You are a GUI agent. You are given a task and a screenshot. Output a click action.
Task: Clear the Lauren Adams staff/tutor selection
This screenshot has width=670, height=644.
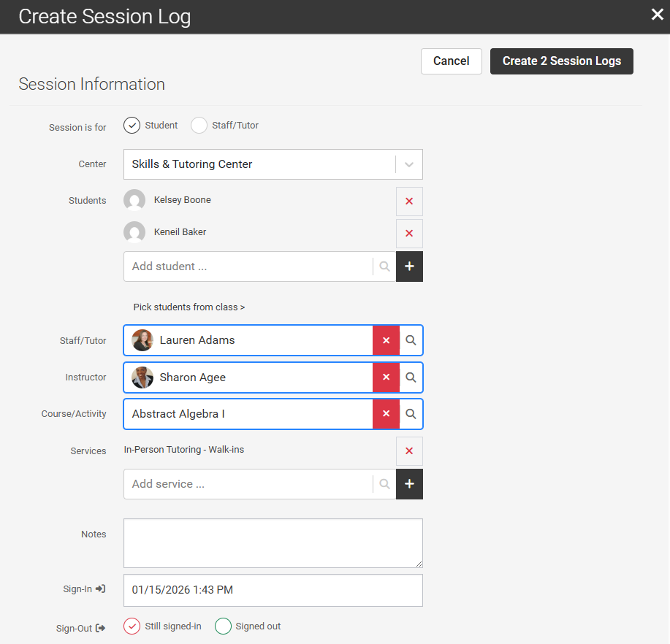click(x=386, y=340)
